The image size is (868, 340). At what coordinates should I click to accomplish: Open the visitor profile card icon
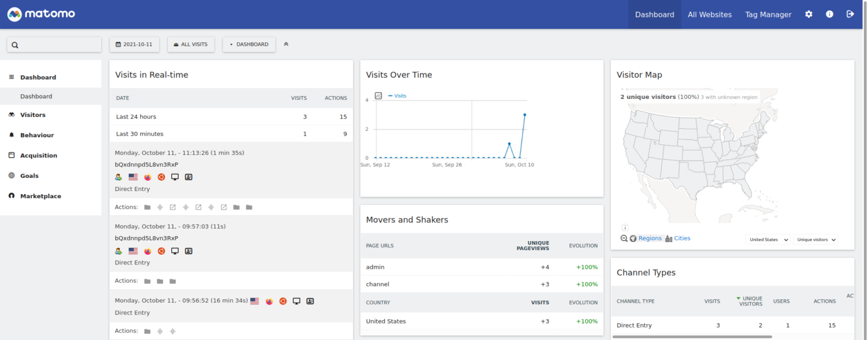pos(189,177)
